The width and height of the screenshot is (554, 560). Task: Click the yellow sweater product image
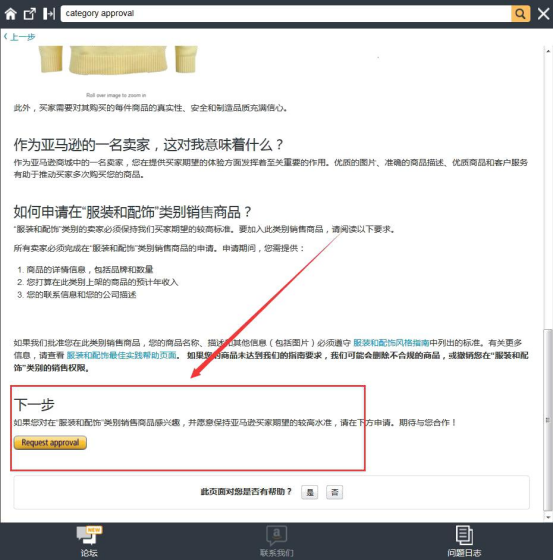tap(119, 60)
